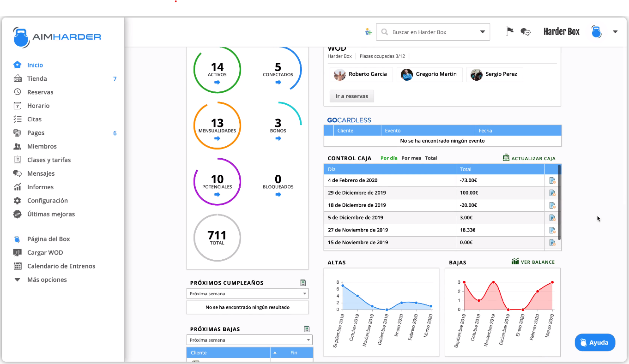
Task: Toggle sort order on the Fin column
Action: tap(276, 352)
